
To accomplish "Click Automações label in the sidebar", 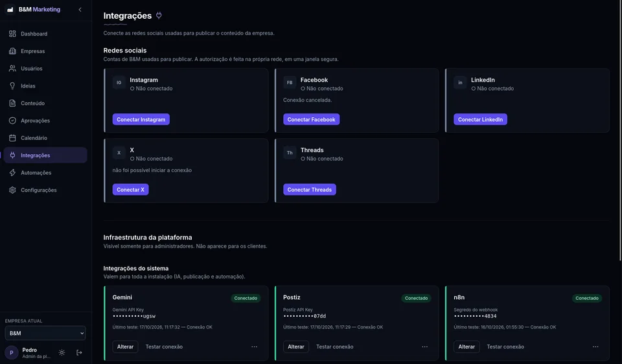I will [x=36, y=172].
